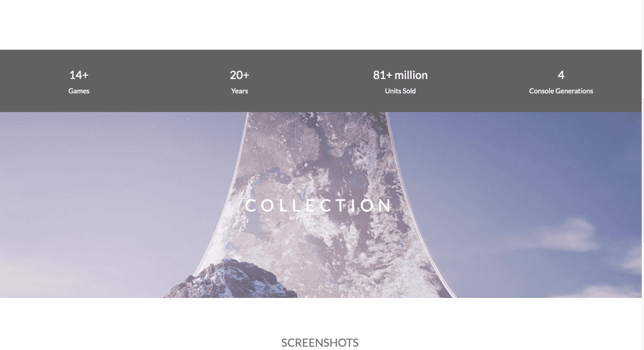
Task: Click the final N of COLLECTION
Action: (385, 205)
